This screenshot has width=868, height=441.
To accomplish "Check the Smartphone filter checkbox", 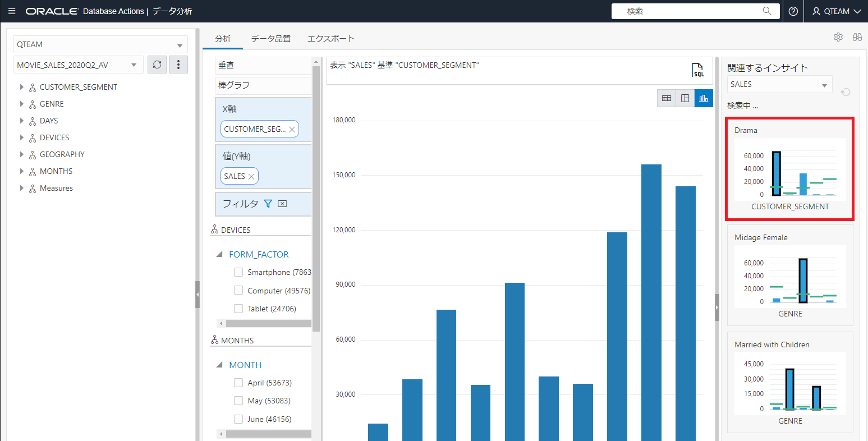I will [238, 272].
